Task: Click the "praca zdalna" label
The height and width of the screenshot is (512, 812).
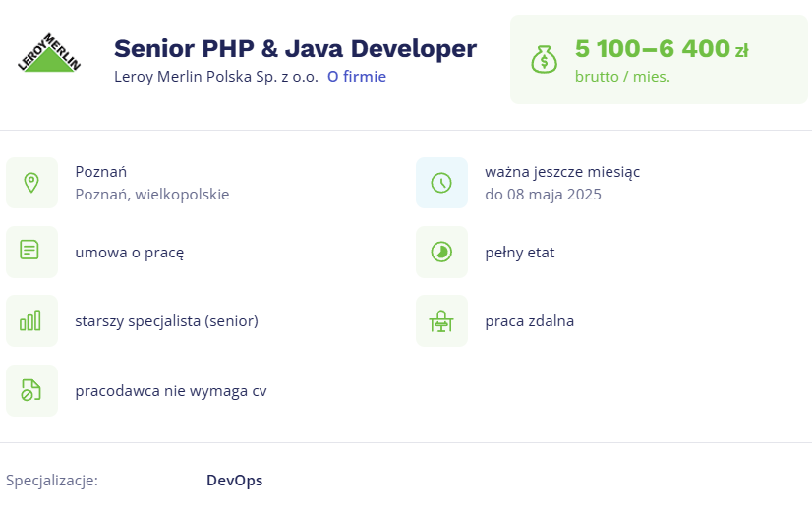Action: (x=529, y=321)
